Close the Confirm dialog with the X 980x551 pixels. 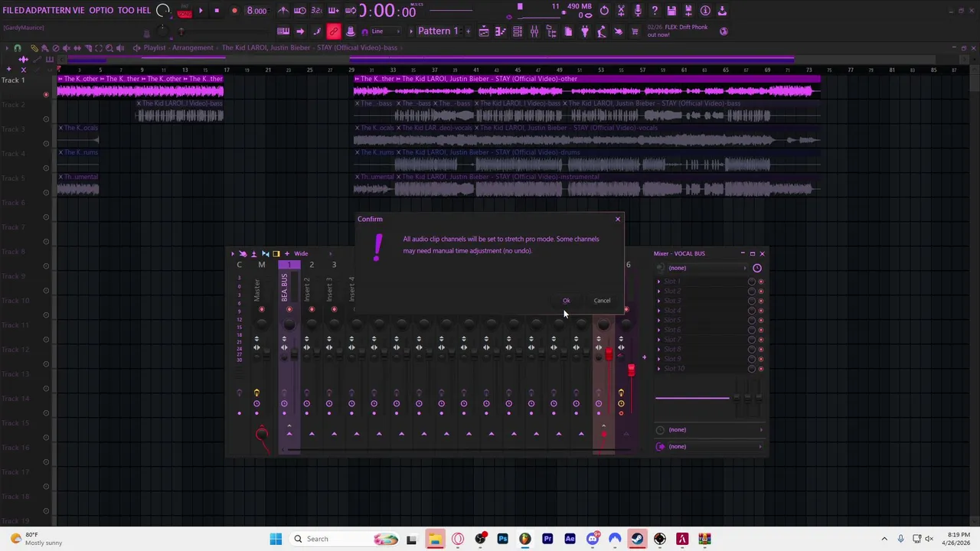pyautogui.click(x=618, y=219)
